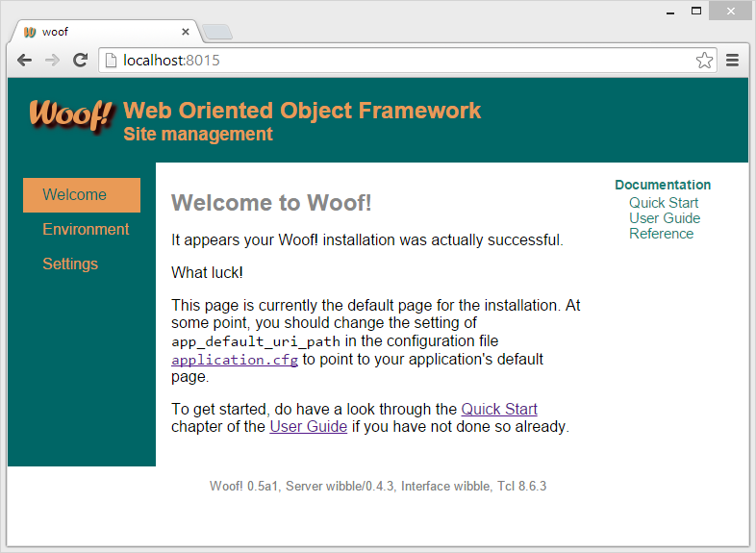Open a new browser tab
The image size is (756, 553).
217,32
